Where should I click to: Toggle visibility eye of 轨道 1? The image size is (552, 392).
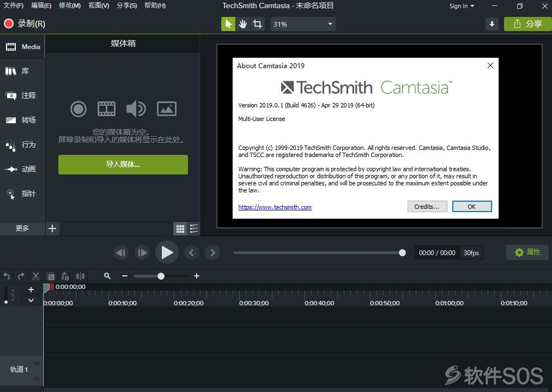point(37,364)
